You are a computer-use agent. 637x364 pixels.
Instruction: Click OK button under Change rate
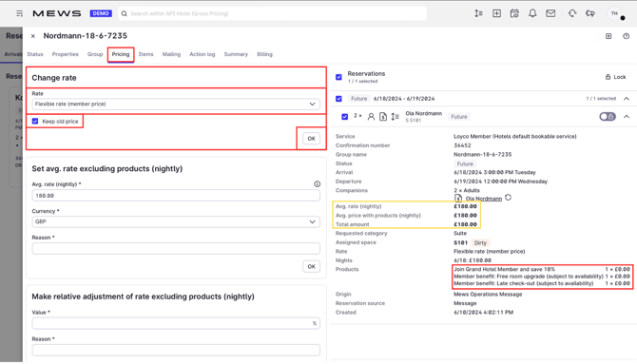[311, 139]
